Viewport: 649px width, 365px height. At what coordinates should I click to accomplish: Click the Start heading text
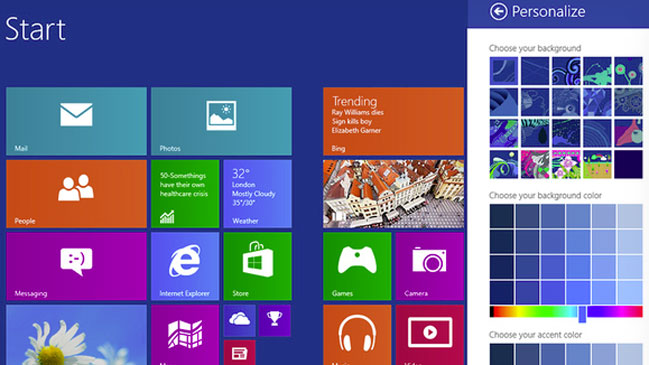[x=36, y=29]
